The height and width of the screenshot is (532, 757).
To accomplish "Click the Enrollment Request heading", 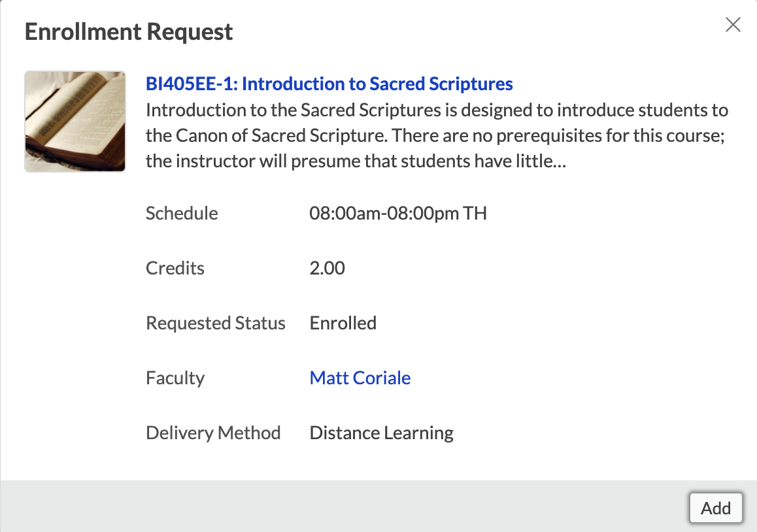I will coord(129,31).
